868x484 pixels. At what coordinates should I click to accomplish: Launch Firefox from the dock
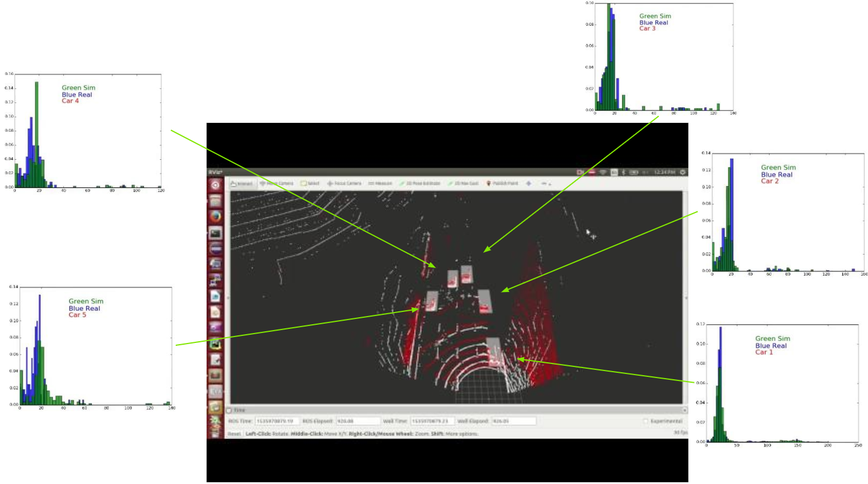coord(216,217)
